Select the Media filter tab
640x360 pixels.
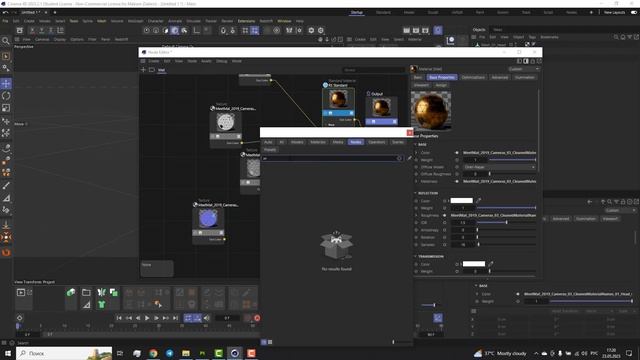click(x=338, y=142)
